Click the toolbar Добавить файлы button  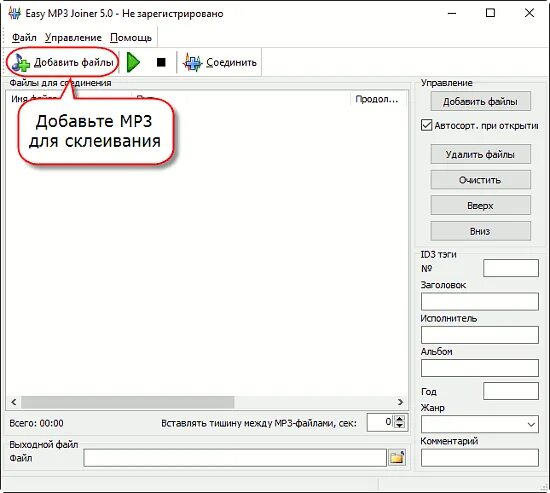click(63, 62)
